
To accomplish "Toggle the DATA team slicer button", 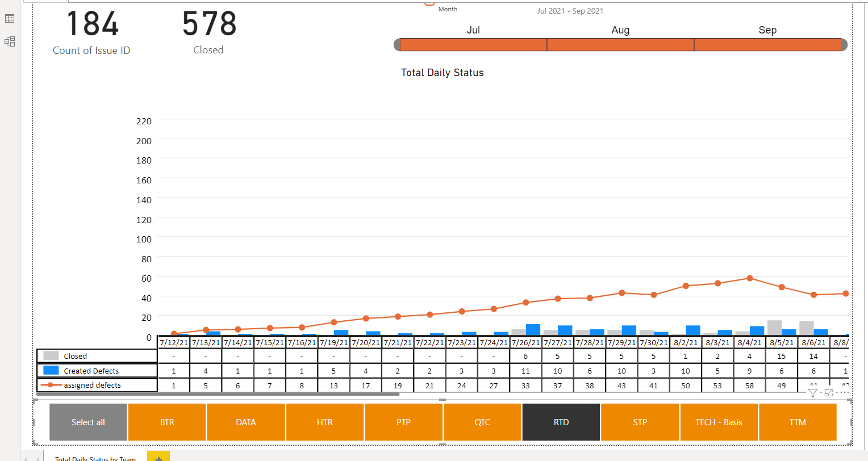I will tap(246, 422).
